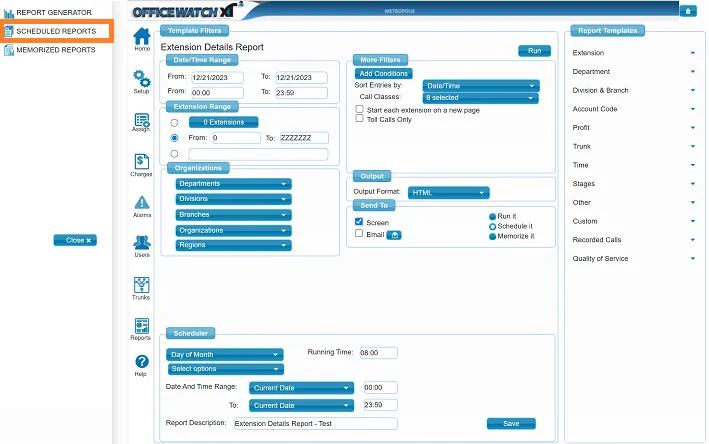709x444 pixels.
Task: Open the To Current Date dropdown
Action: 301,406
